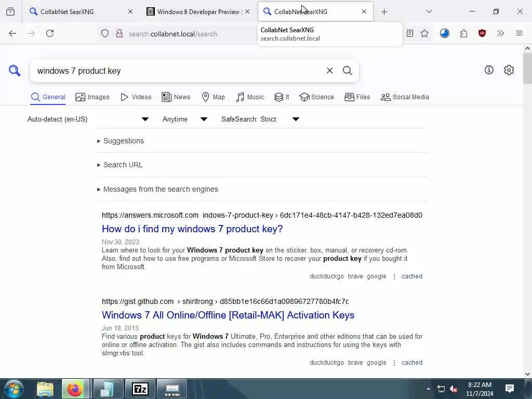Open a new tab with plus
Viewport: 532px width, 399px height.
tap(384, 12)
